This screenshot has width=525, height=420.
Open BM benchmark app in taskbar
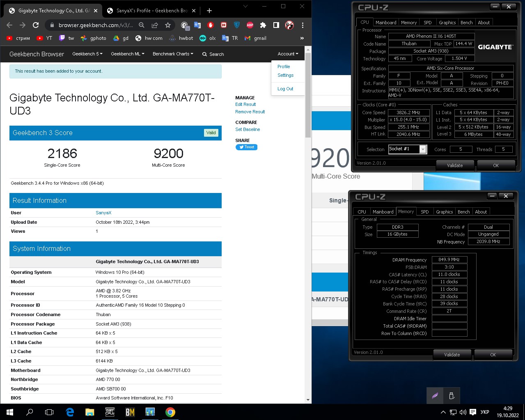coord(130,412)
